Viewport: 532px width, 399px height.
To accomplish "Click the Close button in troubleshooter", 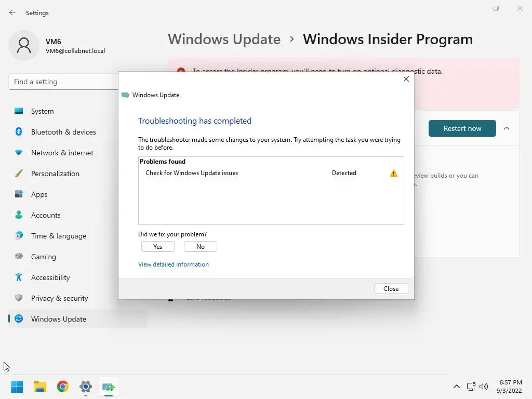I will click(x=391, y=289).
